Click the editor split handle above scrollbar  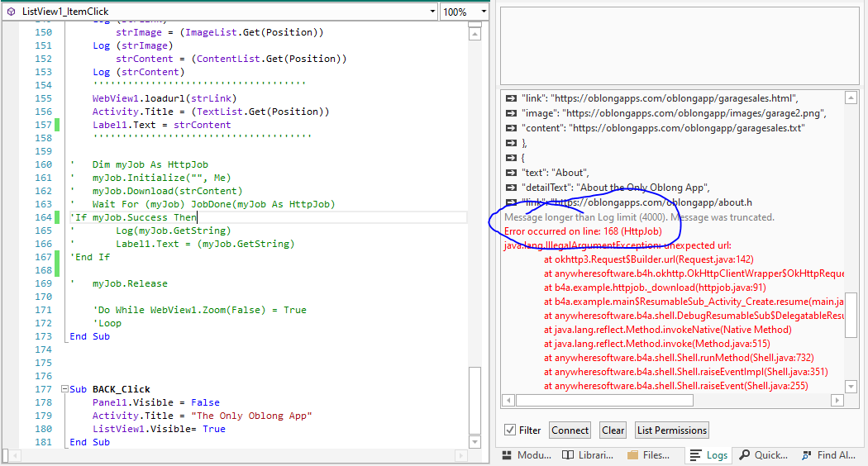475,24
